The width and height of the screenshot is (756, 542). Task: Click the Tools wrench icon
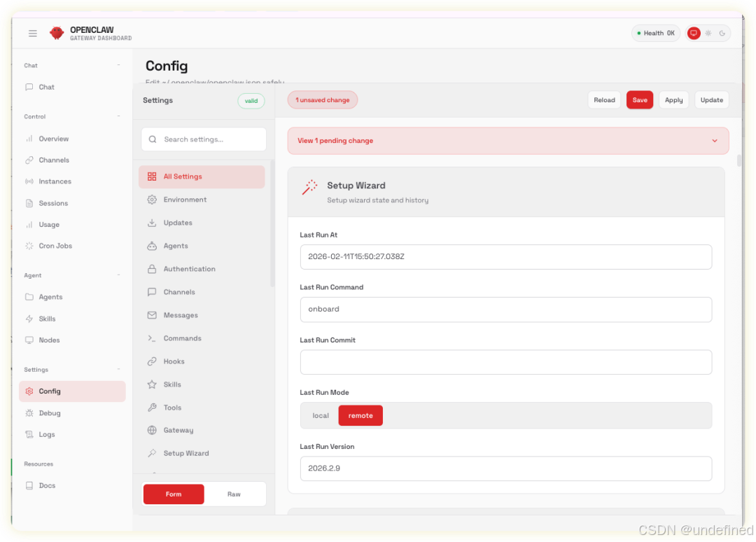152,408
